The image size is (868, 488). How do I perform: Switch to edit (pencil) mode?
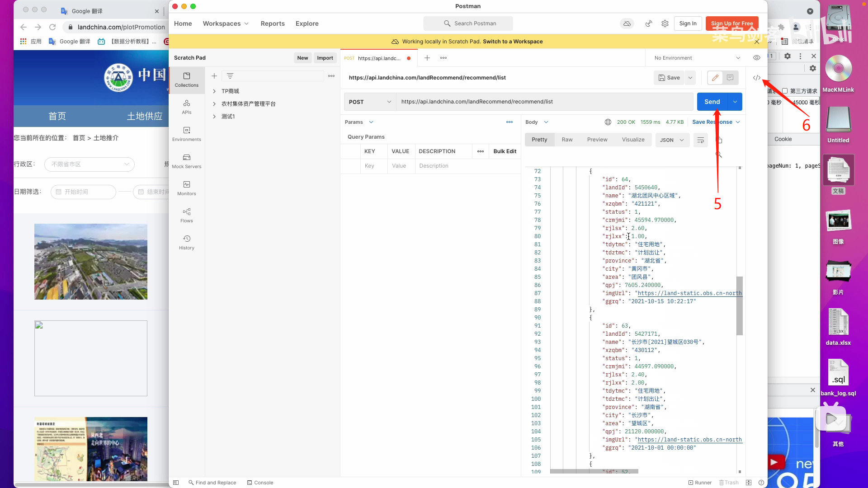tap(715, 78)
